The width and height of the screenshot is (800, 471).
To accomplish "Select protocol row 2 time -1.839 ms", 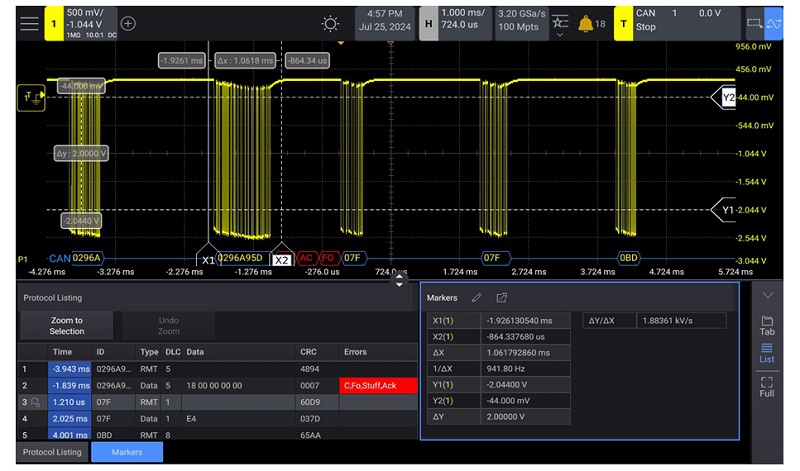I will point(70,385).
